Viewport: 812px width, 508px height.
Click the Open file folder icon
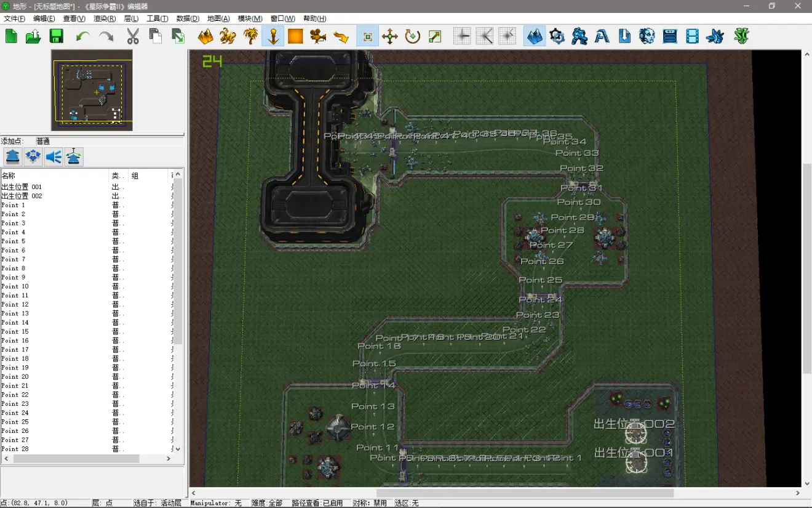tap(33, 36)
